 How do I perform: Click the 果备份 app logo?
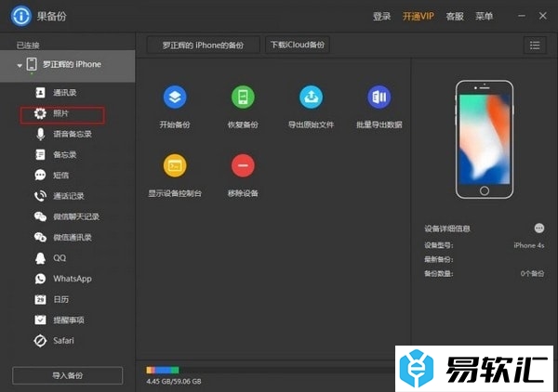(21, 16)
